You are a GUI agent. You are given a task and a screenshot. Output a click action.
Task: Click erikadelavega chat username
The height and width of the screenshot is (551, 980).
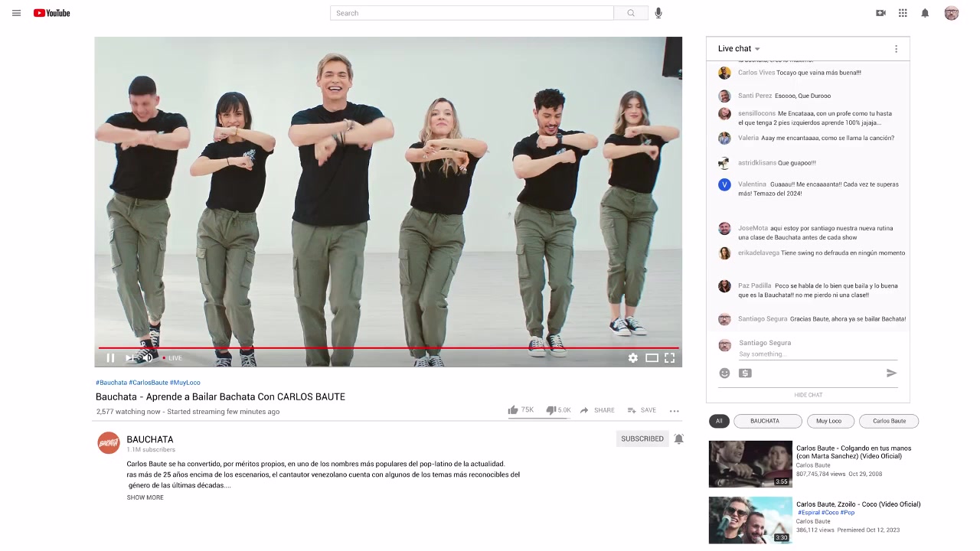(759, 253)
